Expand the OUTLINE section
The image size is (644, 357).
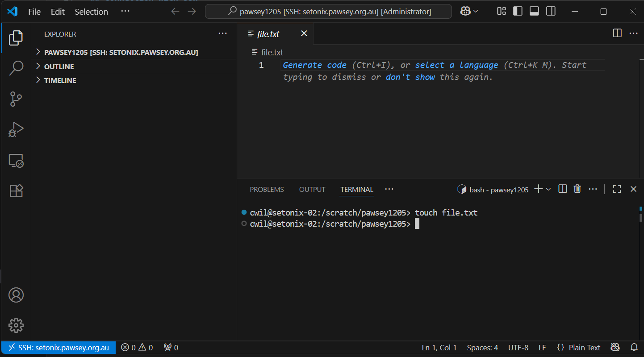coord(59,66)
